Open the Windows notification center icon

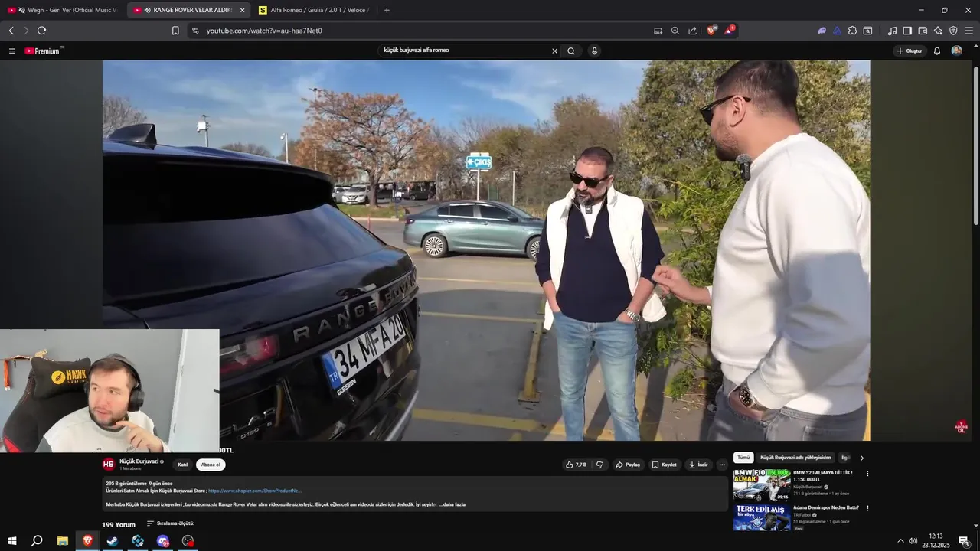965,541
